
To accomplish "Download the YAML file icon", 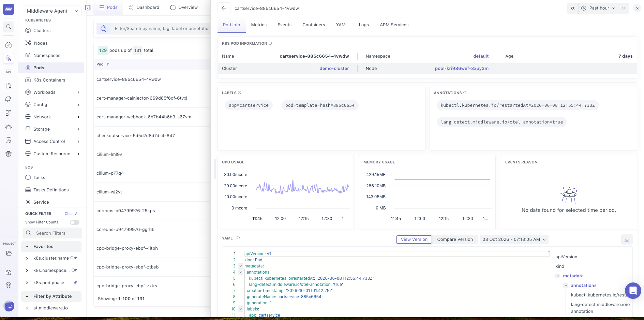I will tap(627, 239).
